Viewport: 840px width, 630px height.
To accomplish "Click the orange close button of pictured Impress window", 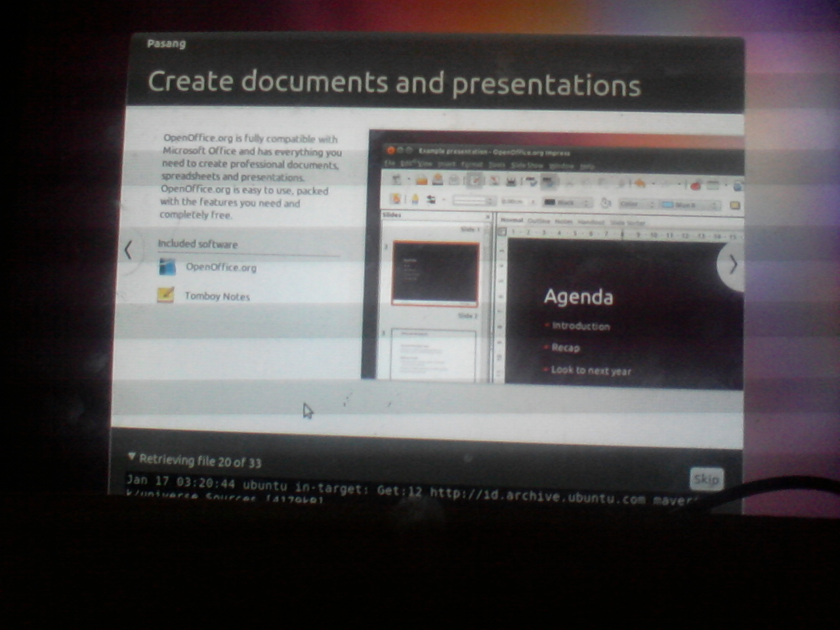I will pos(390,150).
